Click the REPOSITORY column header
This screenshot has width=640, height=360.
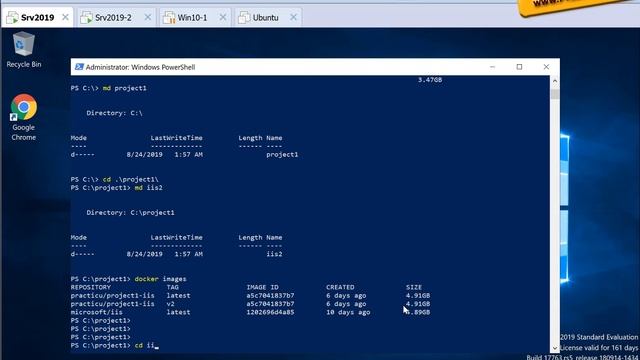tap(91, 287)
